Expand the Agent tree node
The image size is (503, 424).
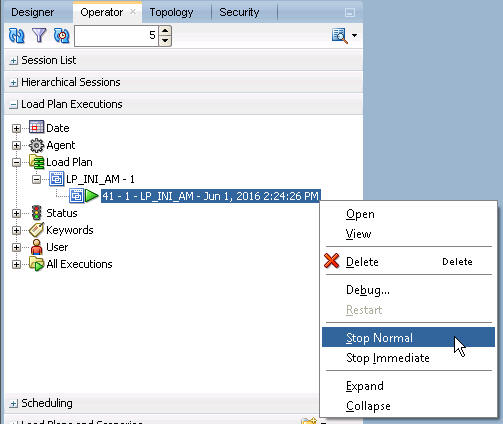[16, 145]
